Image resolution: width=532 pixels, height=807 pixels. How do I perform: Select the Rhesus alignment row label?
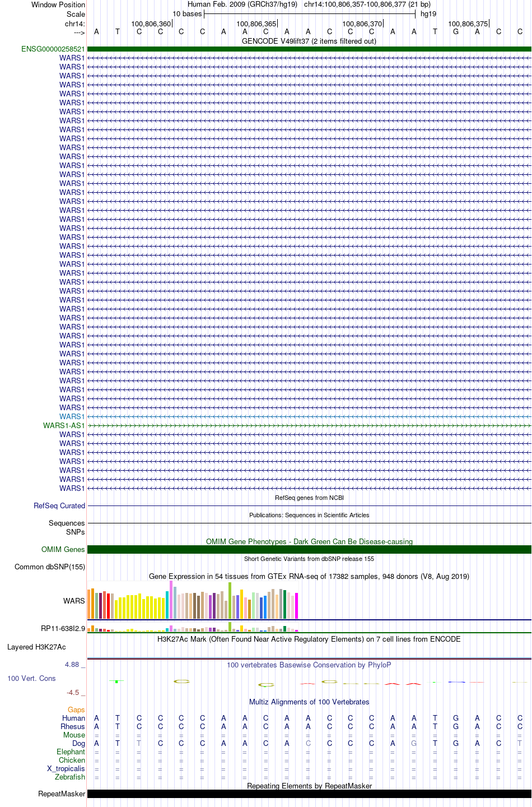coord(73,726)
